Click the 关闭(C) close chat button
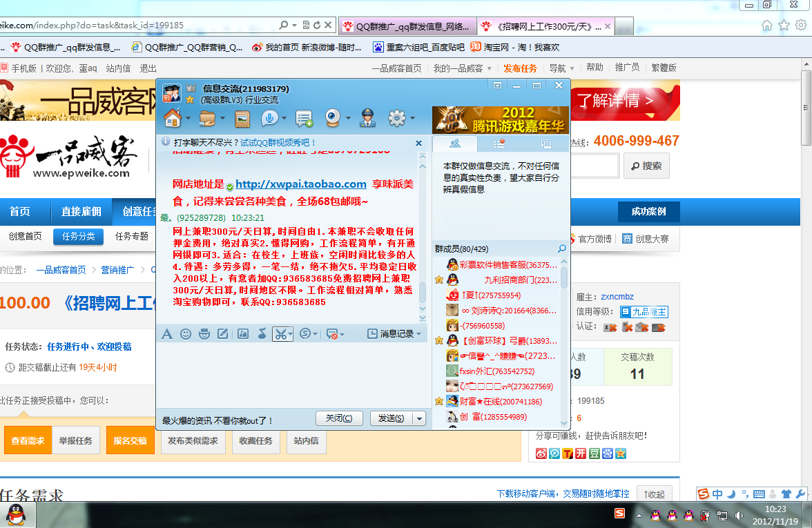812x528 pixels. click(x=339, y=418)
